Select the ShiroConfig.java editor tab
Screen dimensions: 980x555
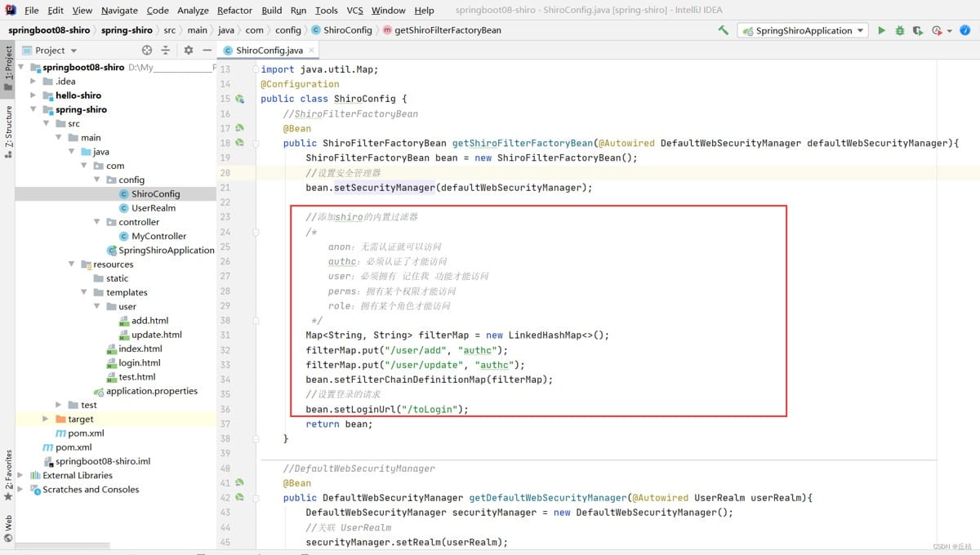tap(268, 50)
